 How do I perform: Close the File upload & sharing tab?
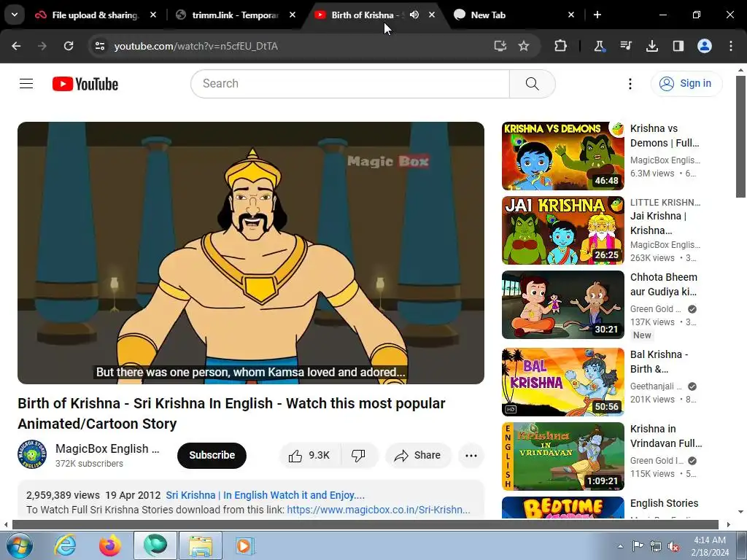click(x=153, y=15)
